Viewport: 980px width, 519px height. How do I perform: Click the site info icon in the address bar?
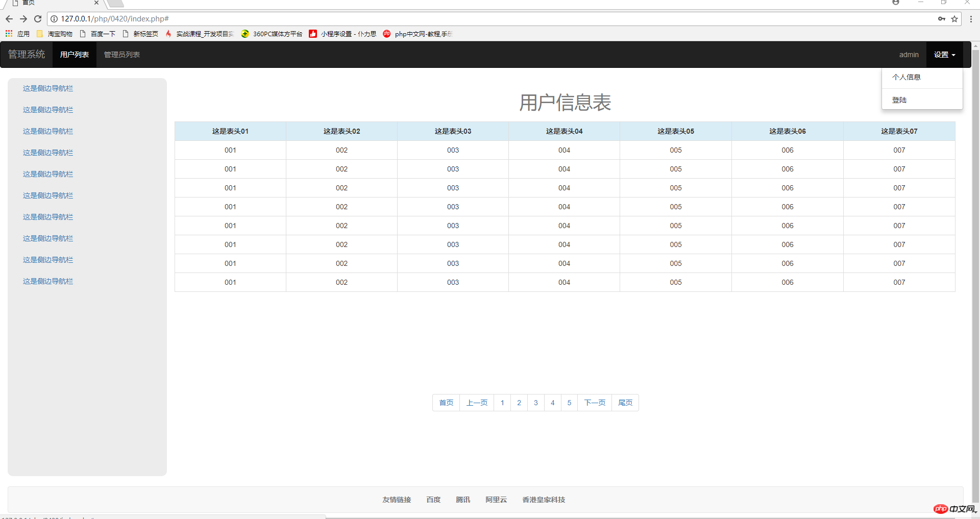pyautogui.click(x=54, y=19)
